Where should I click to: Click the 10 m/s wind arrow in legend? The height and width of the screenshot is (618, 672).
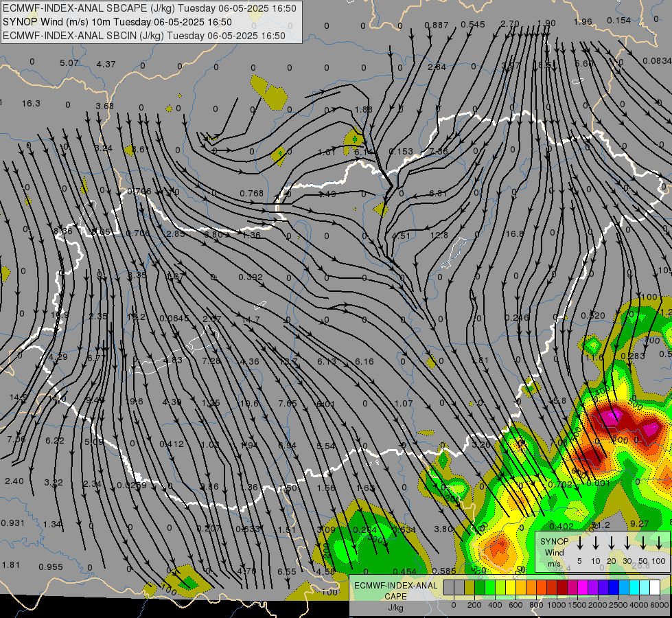[x=596, y=542]
